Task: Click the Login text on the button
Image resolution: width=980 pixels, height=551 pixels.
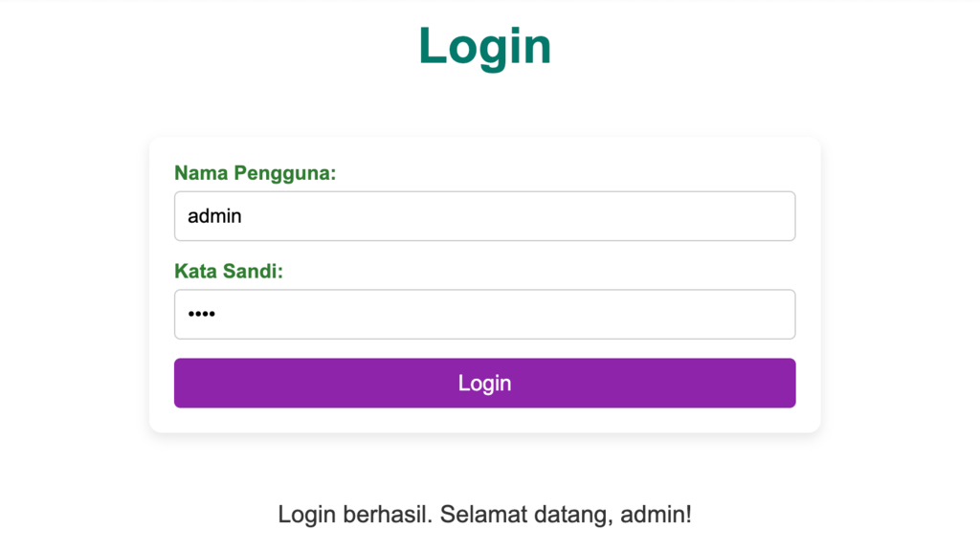Action: coord(484,383)
